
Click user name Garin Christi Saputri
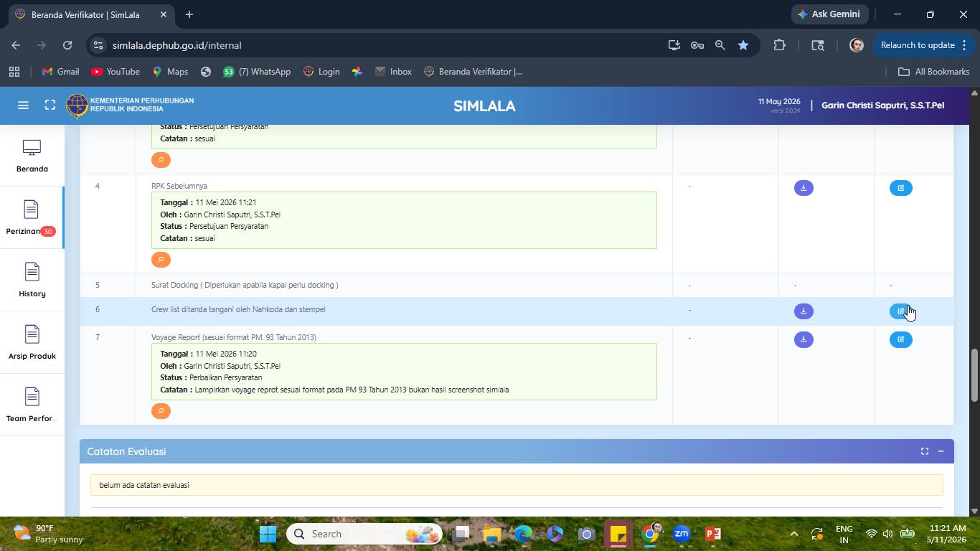click(882, 105)
